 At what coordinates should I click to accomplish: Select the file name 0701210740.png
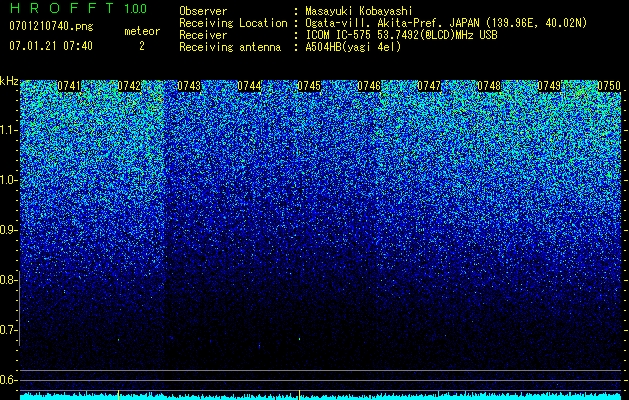51,26
